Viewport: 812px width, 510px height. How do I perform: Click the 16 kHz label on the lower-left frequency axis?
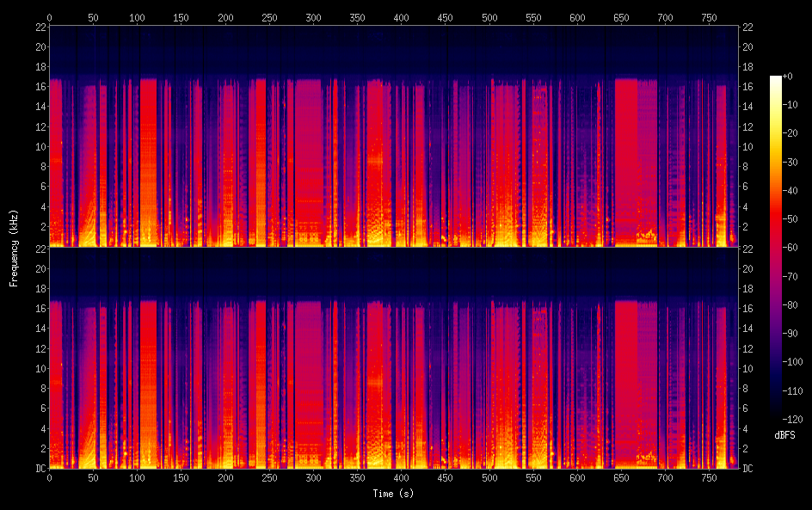click(40, 308)
